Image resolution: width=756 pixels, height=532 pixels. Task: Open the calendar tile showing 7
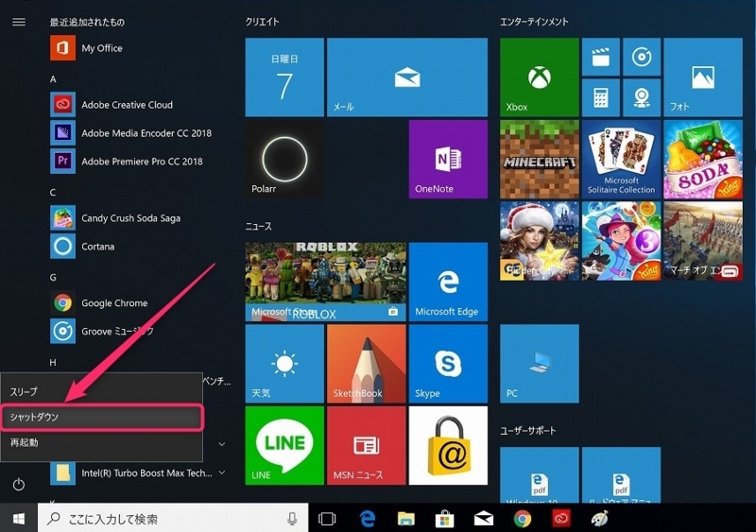[284, 77]
